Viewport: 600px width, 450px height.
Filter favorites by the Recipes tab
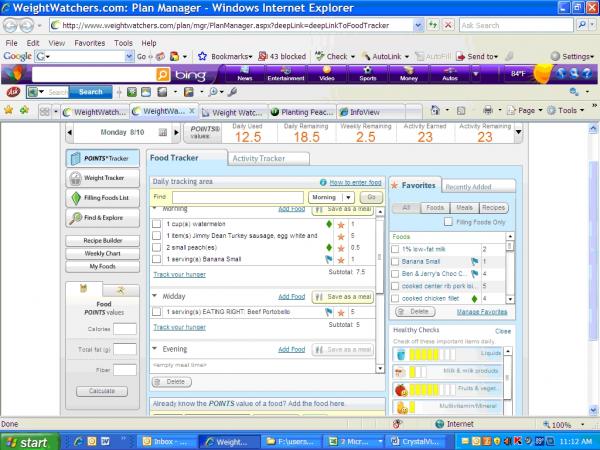click(494, 208)
